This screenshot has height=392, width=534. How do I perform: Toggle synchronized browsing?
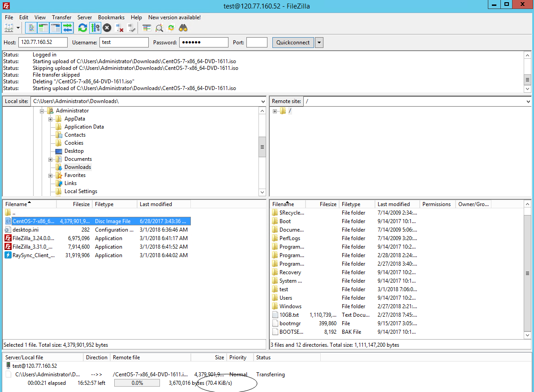171,28
